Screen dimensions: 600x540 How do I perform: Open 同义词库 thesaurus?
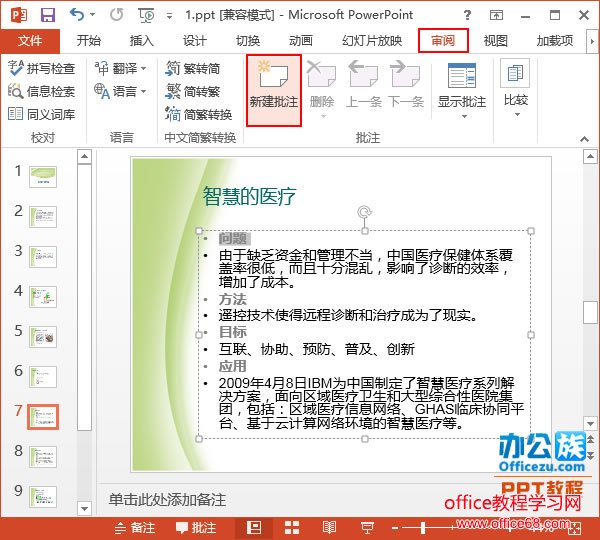coord(41,114)
